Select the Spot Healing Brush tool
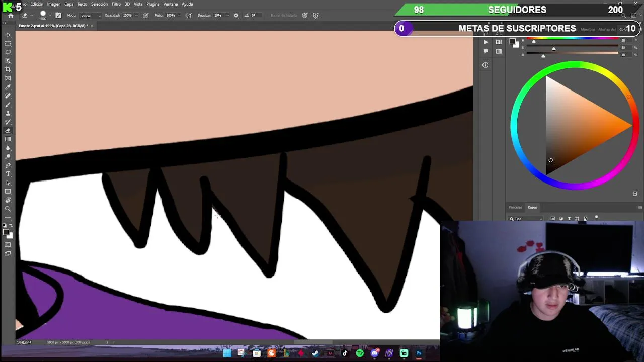The width and height of the screenshot is (644, 362). [x=8, y=96]
